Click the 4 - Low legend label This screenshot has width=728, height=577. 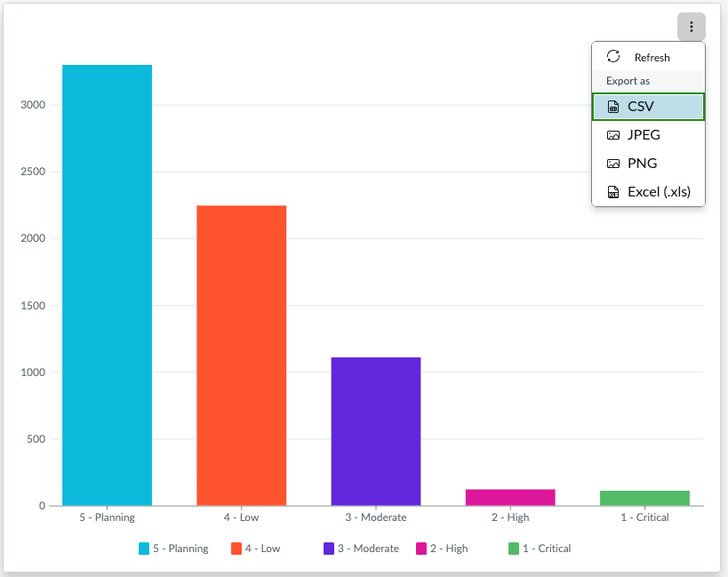[x=263, y=549]
